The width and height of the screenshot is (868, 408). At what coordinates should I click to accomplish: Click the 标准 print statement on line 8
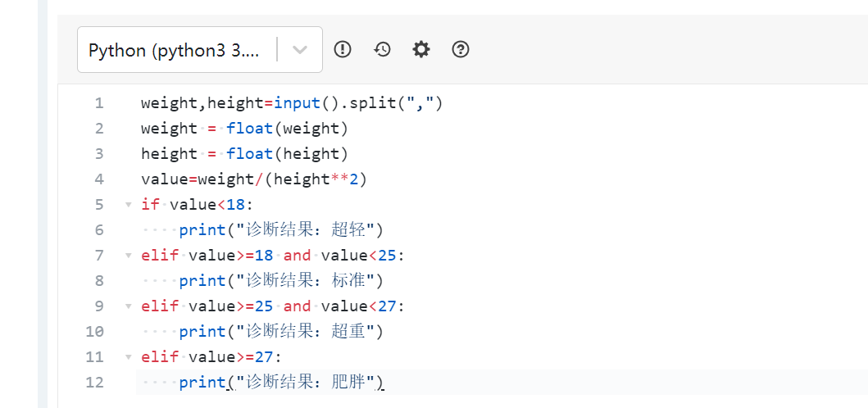(281, 281)
